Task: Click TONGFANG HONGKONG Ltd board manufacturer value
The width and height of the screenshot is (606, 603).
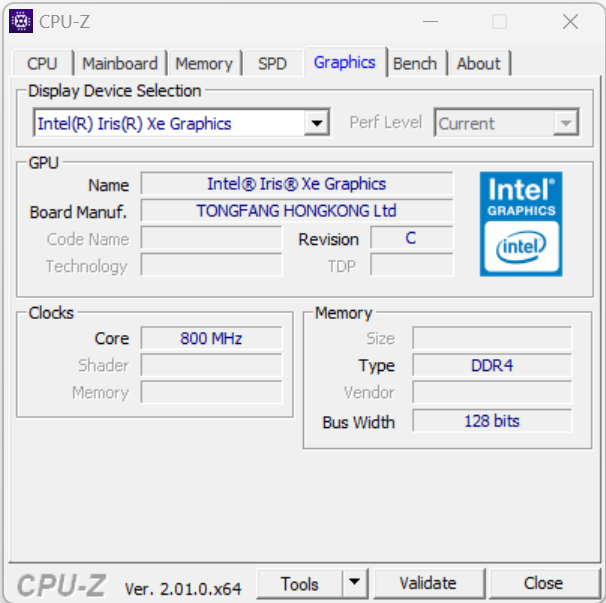Action: tap(297, 211)
